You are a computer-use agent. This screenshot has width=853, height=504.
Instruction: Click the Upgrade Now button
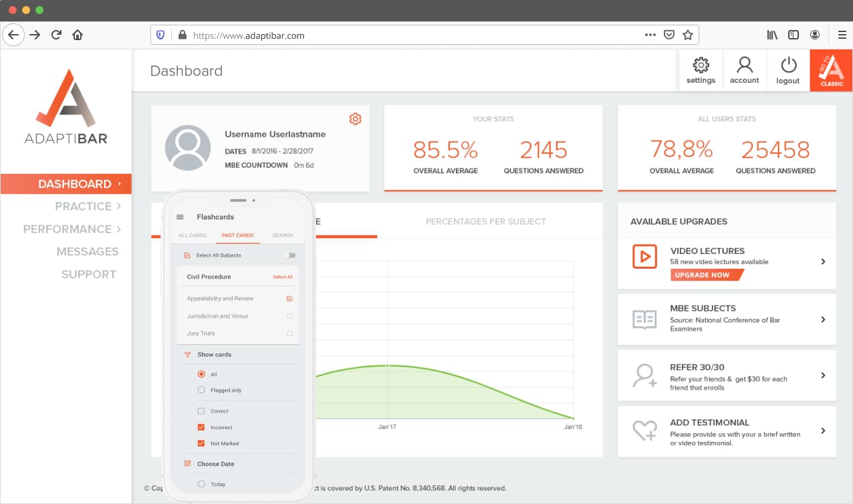[x=706, y=275]
